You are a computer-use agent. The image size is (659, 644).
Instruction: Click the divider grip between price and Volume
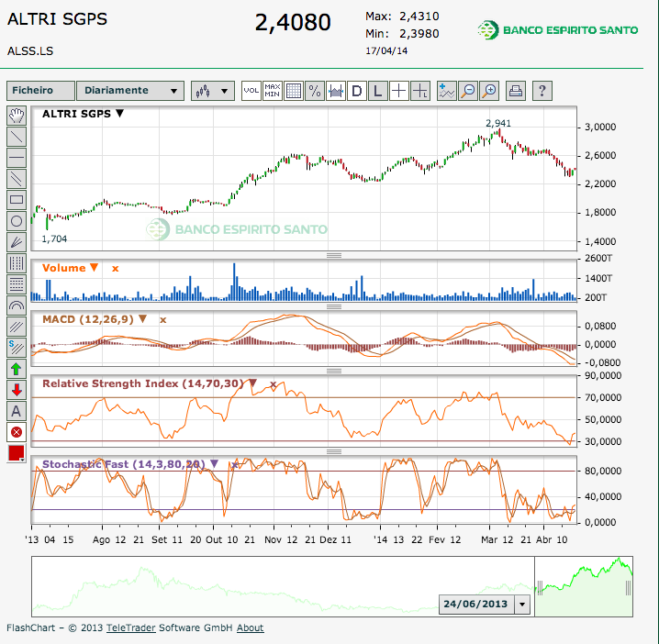334,255
